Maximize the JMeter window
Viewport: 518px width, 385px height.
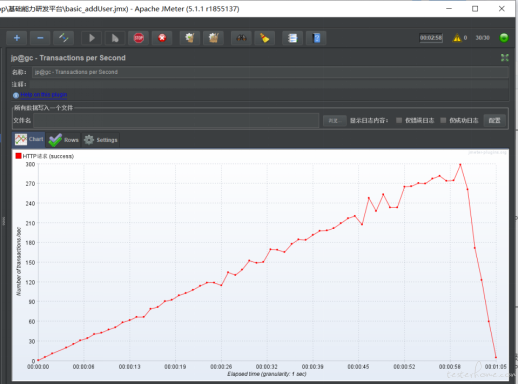click(x=475, y=9)
